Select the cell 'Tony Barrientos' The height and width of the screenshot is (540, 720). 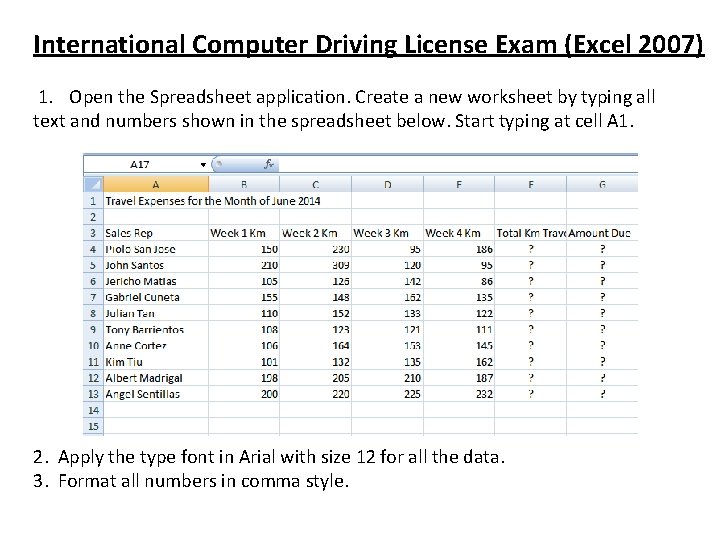click(x=156, y=330)
